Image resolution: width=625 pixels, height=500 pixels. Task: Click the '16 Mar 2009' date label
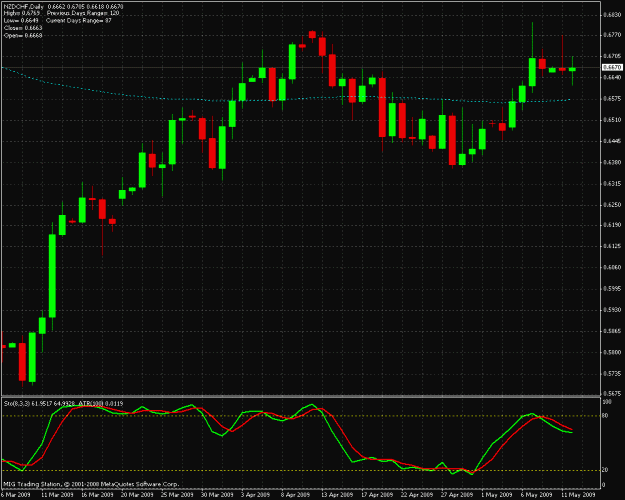(x=97, y=495)
